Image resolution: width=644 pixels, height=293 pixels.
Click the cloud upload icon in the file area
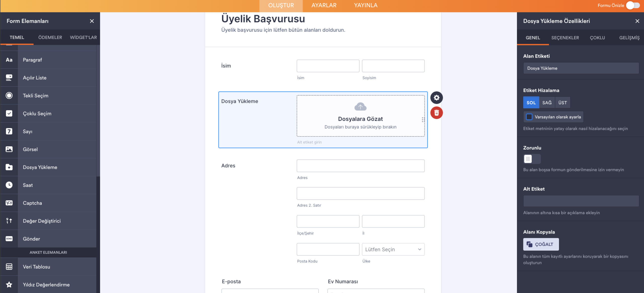tap(360, 107)
